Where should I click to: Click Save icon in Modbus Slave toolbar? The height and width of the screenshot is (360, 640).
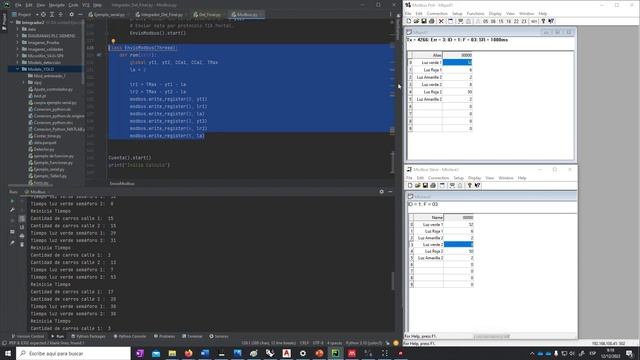tap(425, 185)
